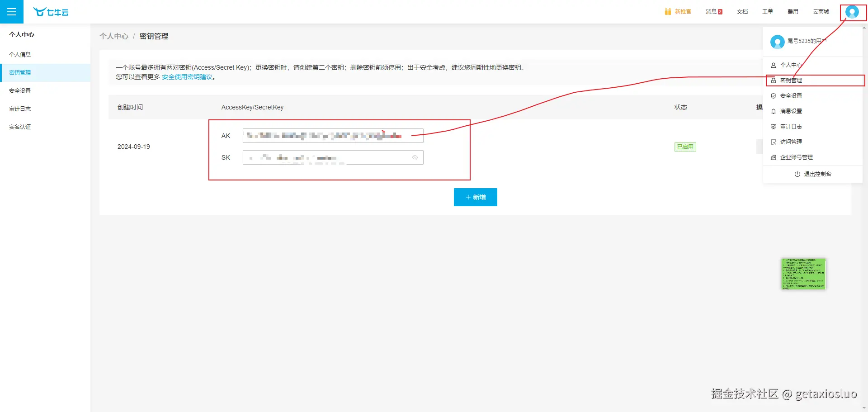Select 安全设置 in the left sidebar
The image size is (868, 412).
(x=45, y=90)
